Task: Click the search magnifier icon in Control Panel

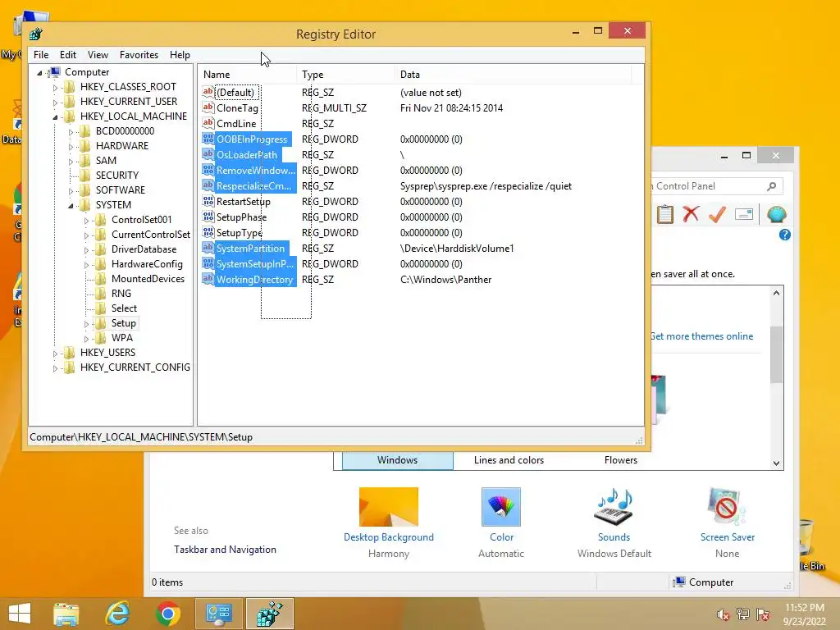Action: [771, 186]
